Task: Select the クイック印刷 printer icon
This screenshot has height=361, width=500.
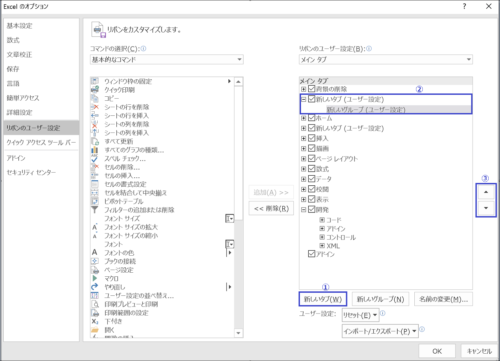Action: click(x=95, y=89)
